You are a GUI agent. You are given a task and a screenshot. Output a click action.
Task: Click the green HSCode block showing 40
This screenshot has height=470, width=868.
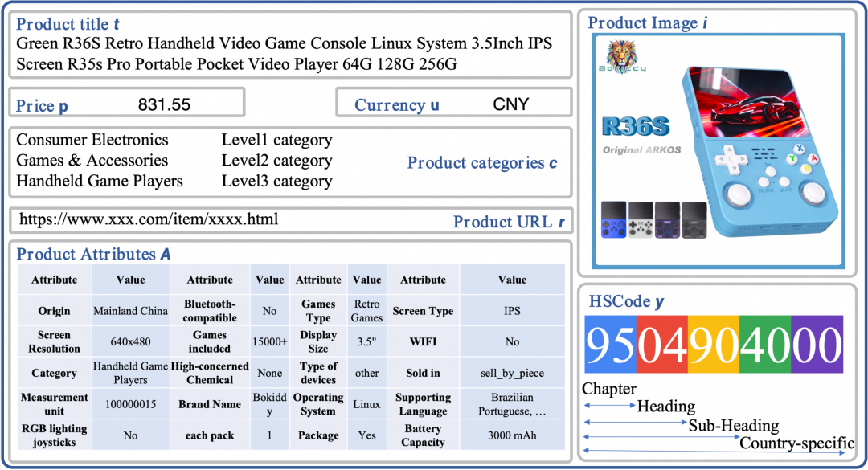pos(765,345)
